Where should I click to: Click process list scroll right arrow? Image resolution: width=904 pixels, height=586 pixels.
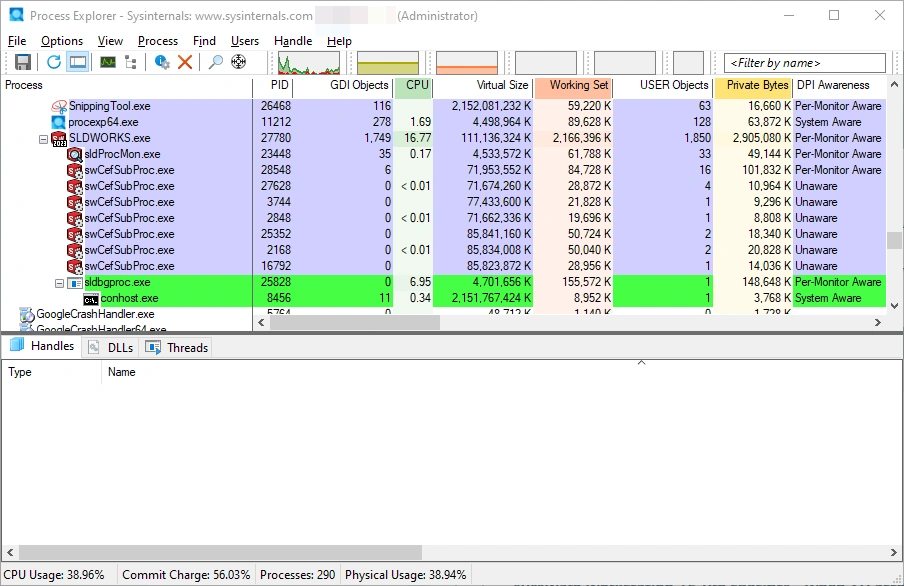tap(878, 322)
